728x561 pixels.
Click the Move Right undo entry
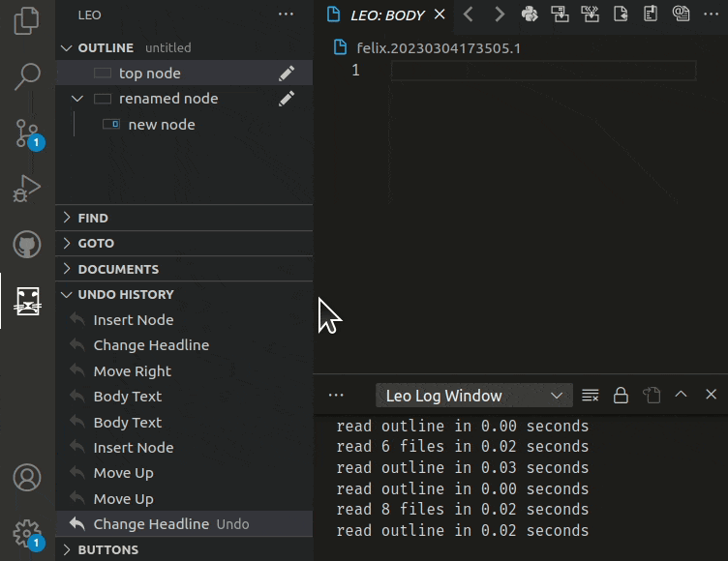tap(184, 371)
